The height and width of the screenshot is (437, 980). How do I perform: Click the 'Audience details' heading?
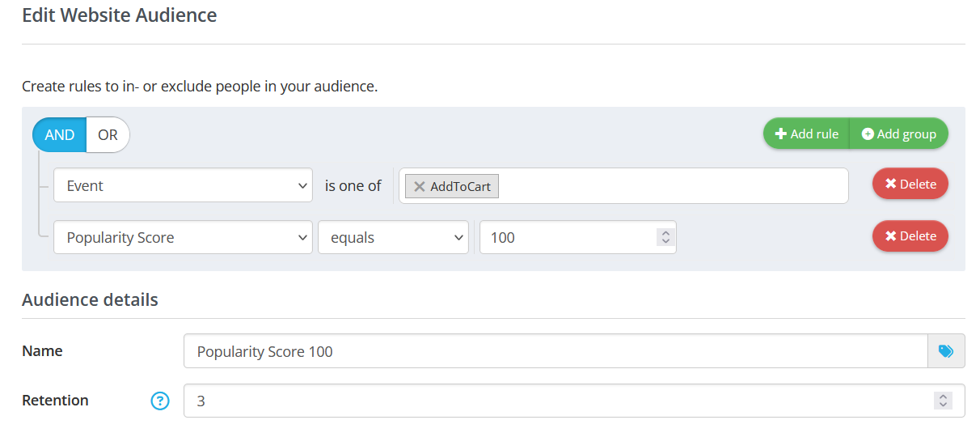pos(90,299)
